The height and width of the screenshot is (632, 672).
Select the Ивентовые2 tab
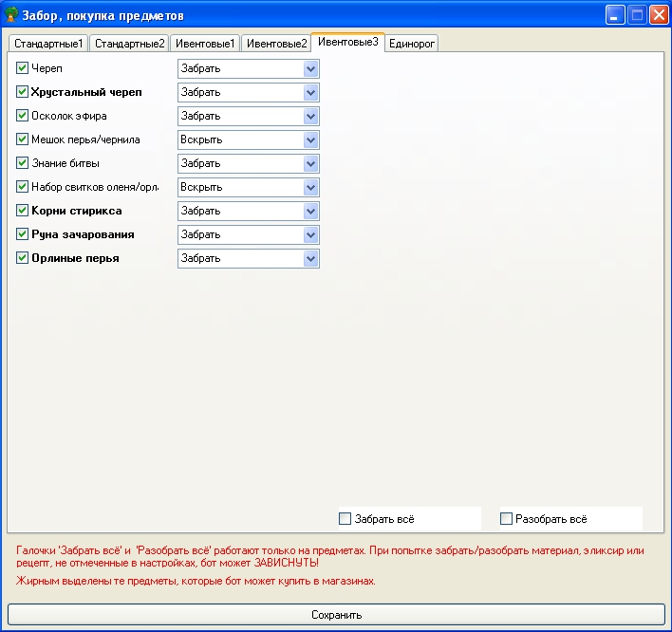tap(276, 44)
